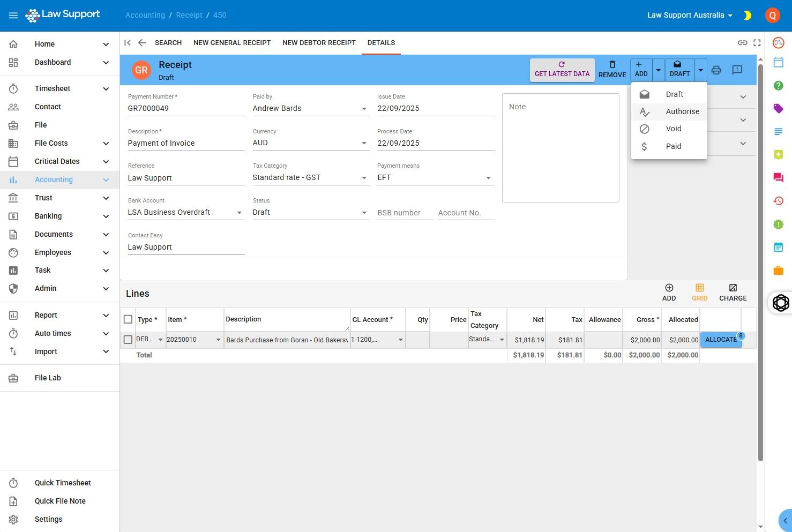Toggle fullscreen view of the receipt panel

(x=757, y=43)
